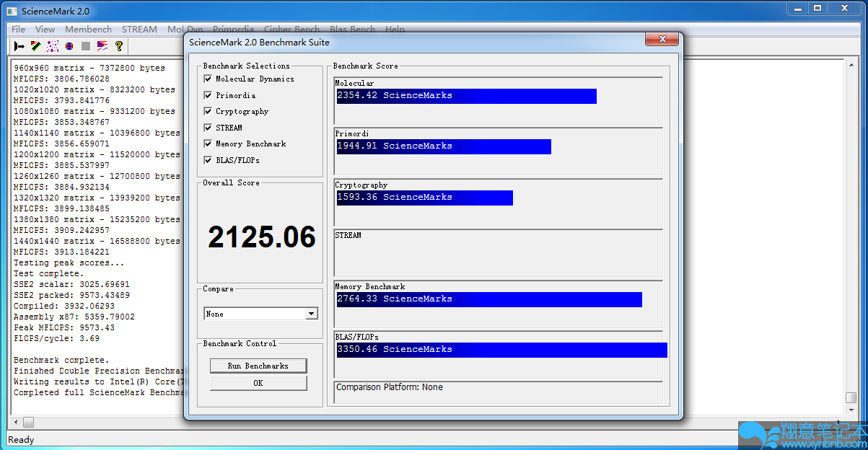The width and height of the screenshot is (868, 450).
Task: Click the grey square stop toolbar icon
Action: tap(86, 46)
